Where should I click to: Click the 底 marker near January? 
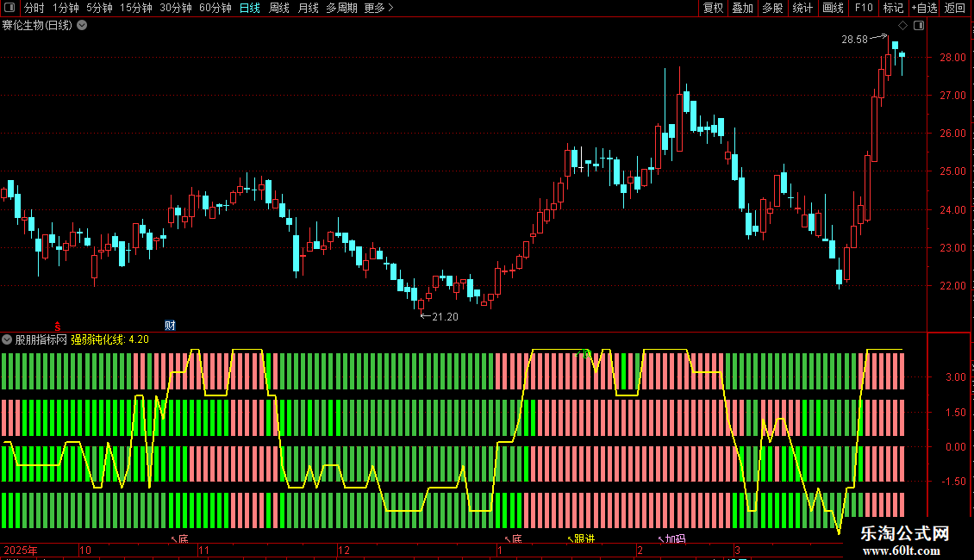tap(517, 538)
